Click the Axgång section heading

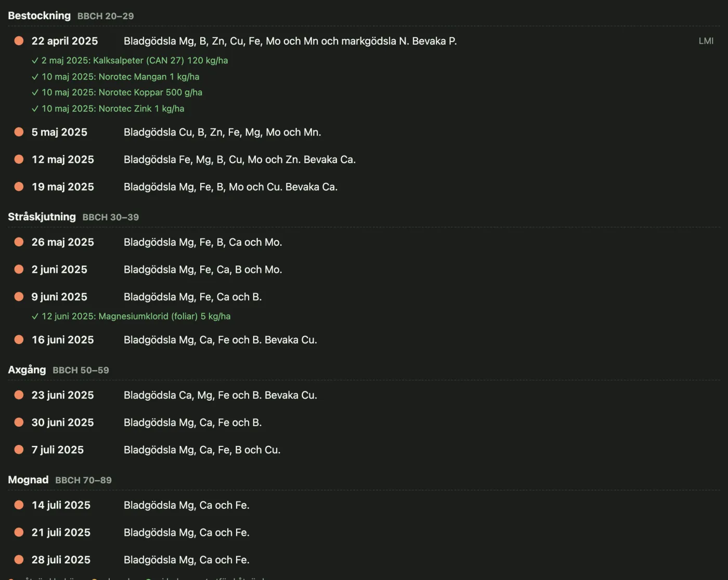point(27,370)
